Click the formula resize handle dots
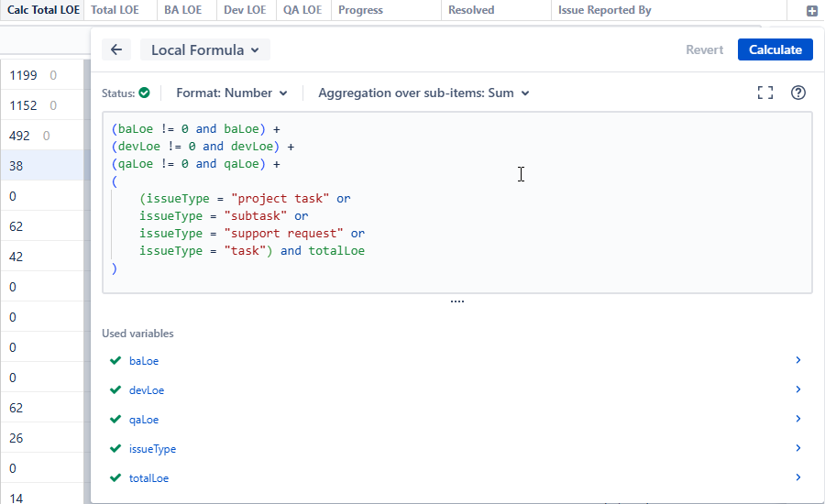 tap(457, 301)
